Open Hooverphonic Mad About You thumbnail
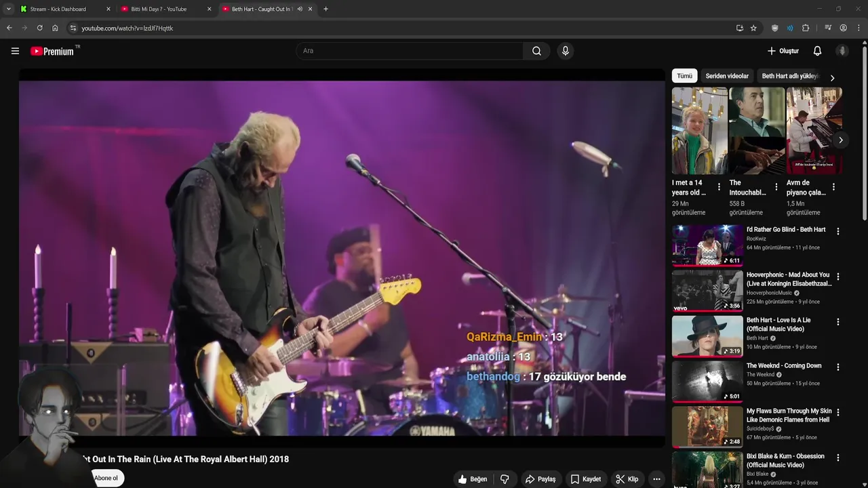868x488 pixels. [707, 291]
